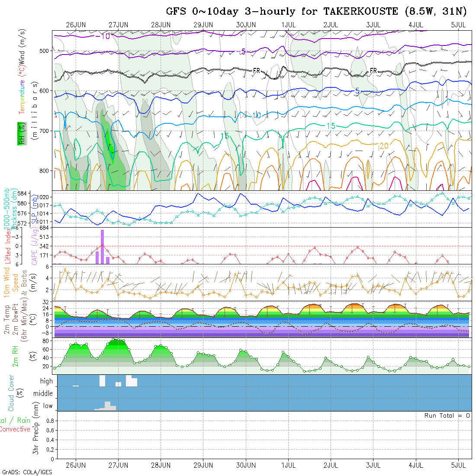The width and height of the screenshot is (476, 476).
Task: Select the "middle" cloud cover row label
Action: point(43,394)
